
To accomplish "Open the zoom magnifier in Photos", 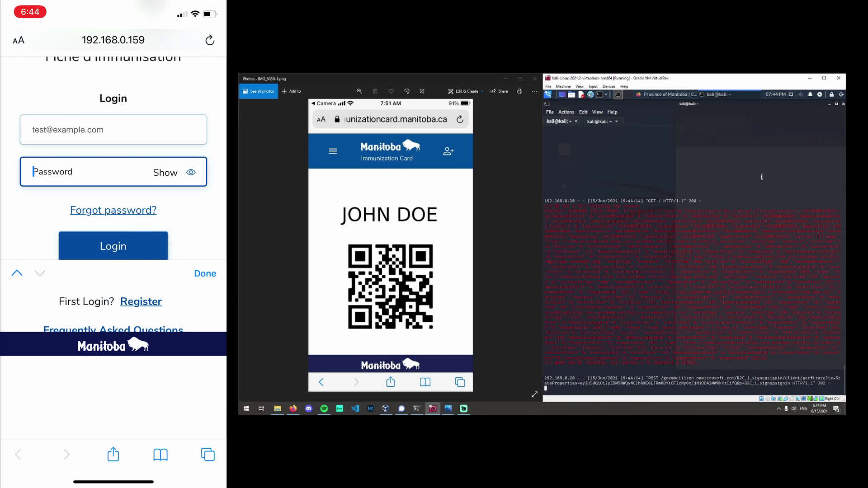I will tap(359, 91).
